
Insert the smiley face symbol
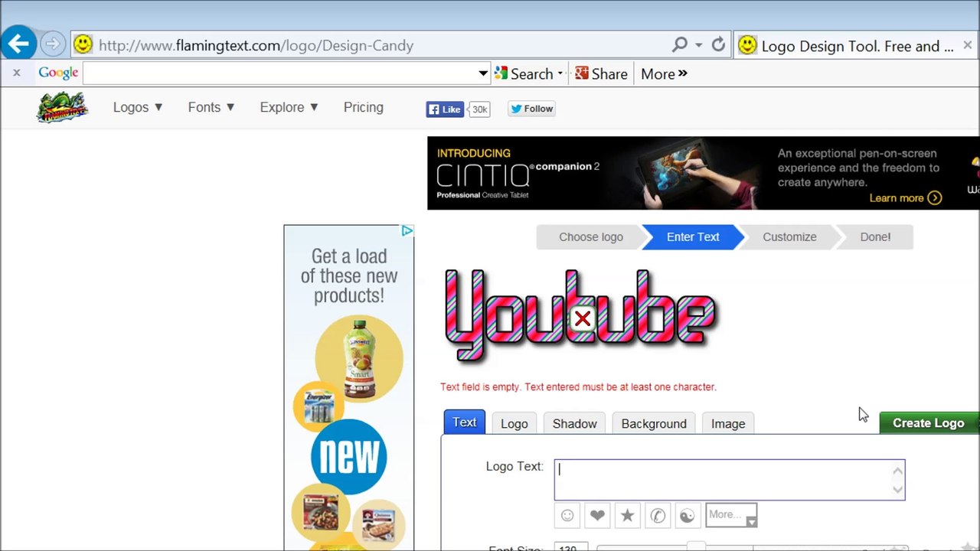pyautogui.click(x=567, y=515)
